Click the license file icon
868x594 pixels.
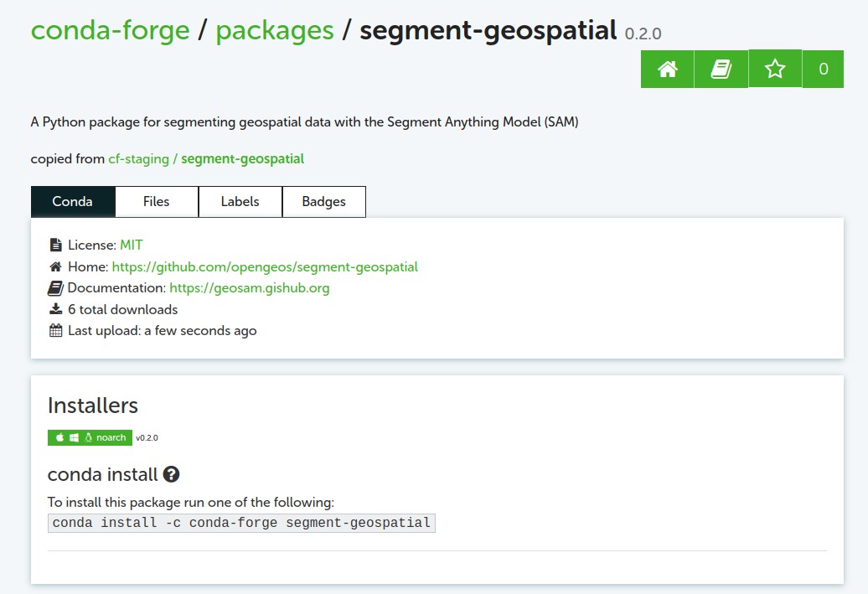click(x=55, y=245)
